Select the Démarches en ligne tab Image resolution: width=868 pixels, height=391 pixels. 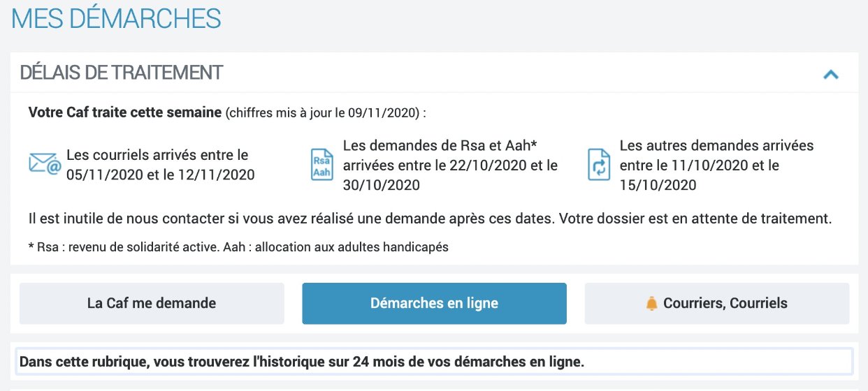click(434, 303)
